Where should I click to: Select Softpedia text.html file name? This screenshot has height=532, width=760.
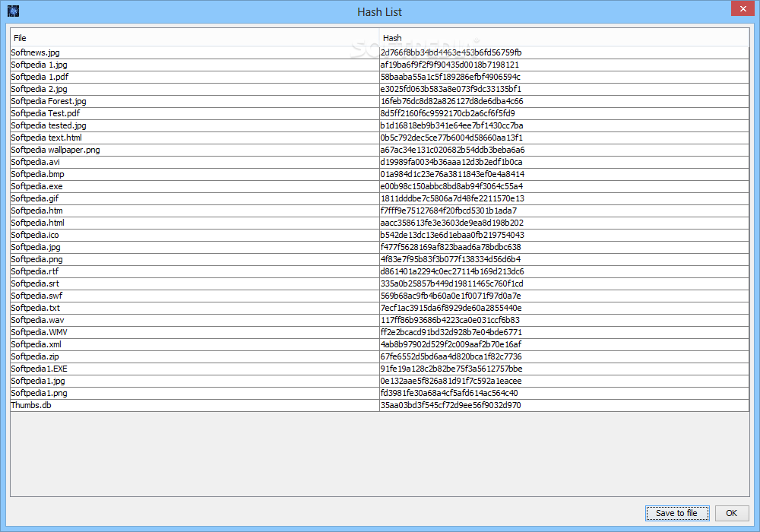(46, 138)
